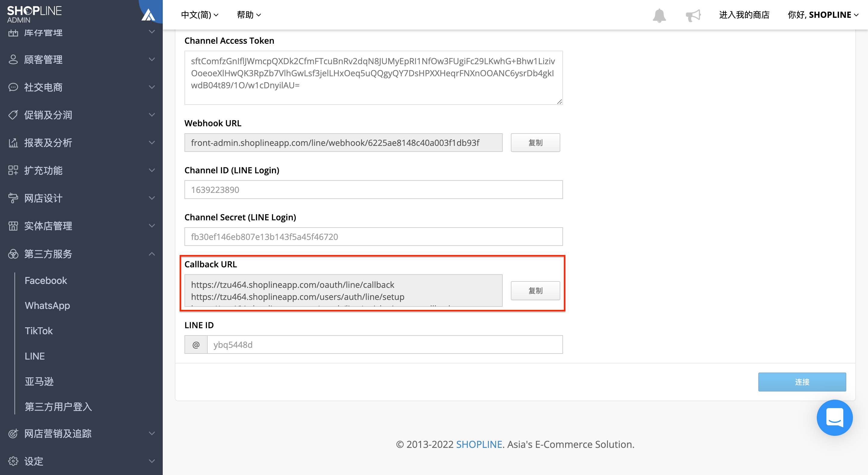Viewport: 868px width, 475px height.
Task: Expand the 促销及分润 section chevron
Action: click(x=152, y=115)
